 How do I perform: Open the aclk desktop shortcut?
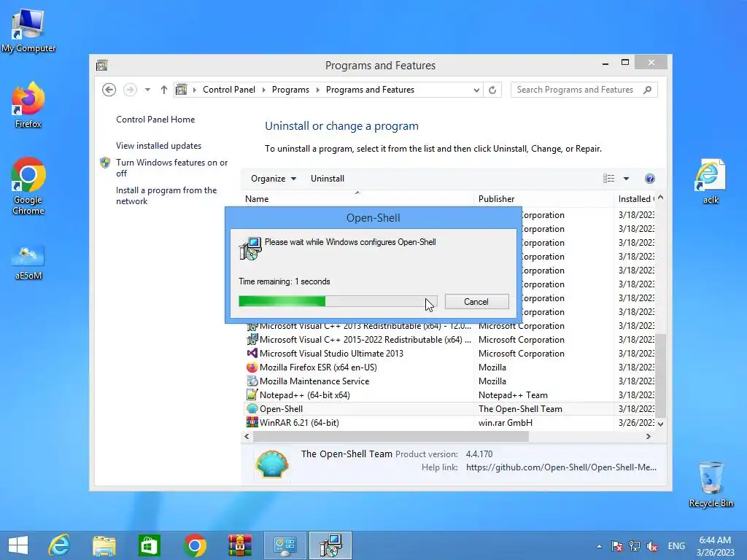click(x=711, y=182)
